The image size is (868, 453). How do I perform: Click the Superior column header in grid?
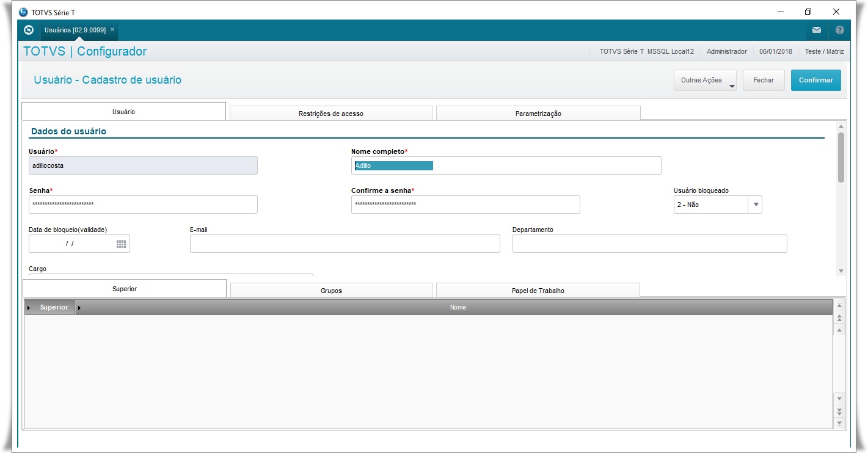(x=49, y=307)
